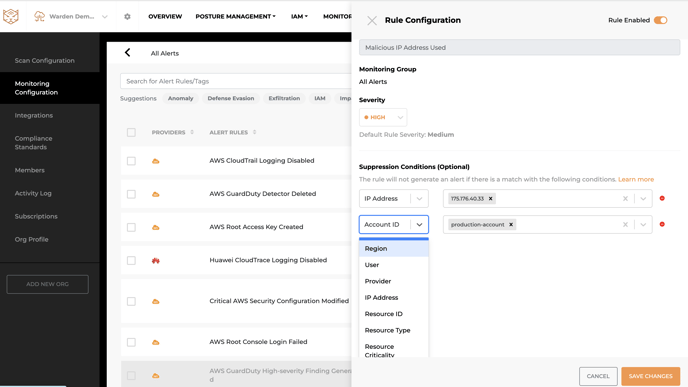Toggle the Rule Enabled switch

click(x=660, y=20)
